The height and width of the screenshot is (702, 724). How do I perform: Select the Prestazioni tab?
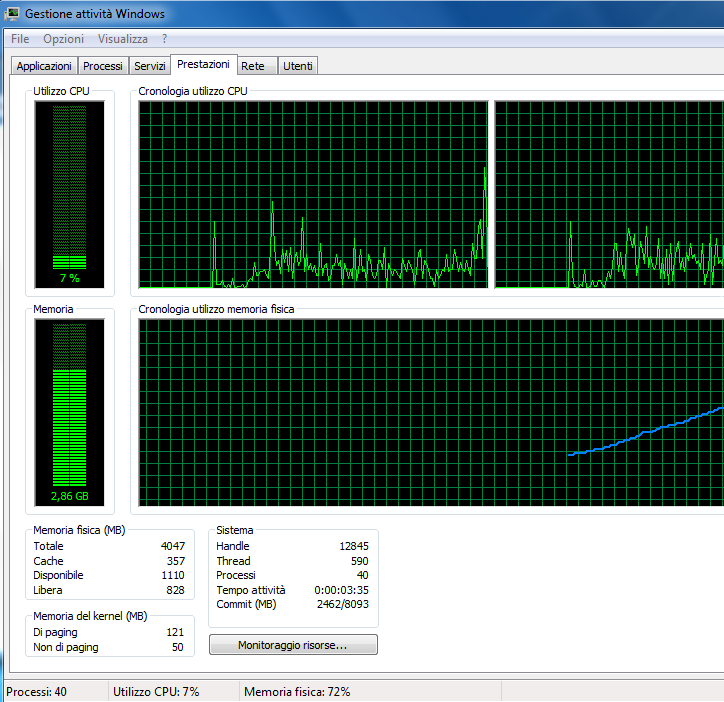click(x=204, y=64)
